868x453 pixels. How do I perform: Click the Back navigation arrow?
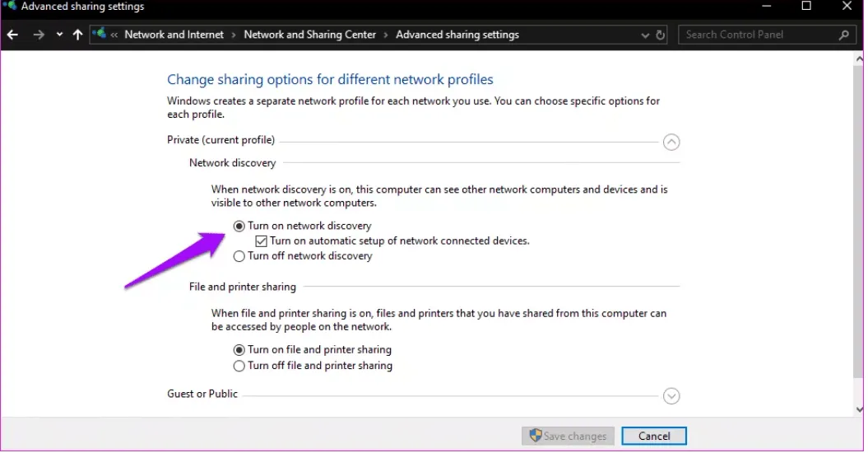tap(12, 35)
